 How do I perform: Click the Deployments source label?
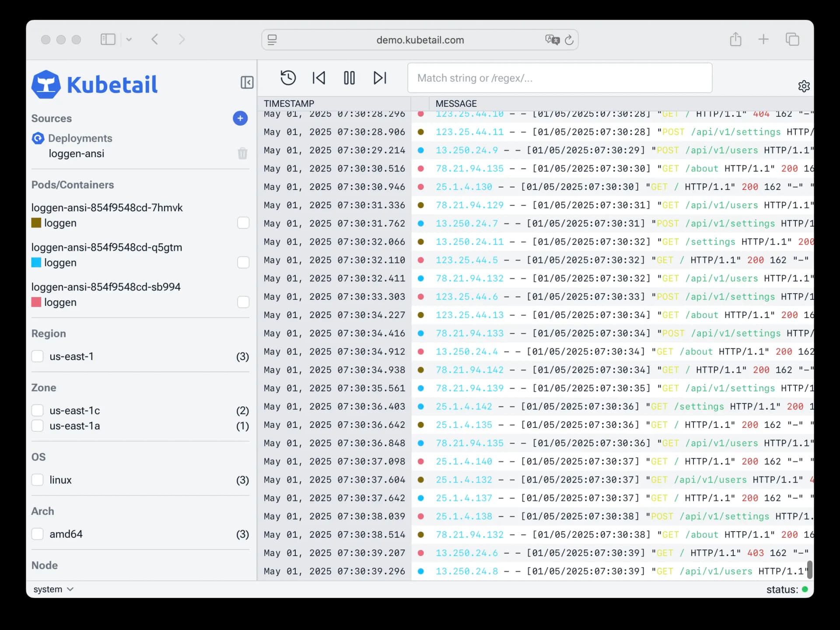pyautogui.click(x=80, y=138)
